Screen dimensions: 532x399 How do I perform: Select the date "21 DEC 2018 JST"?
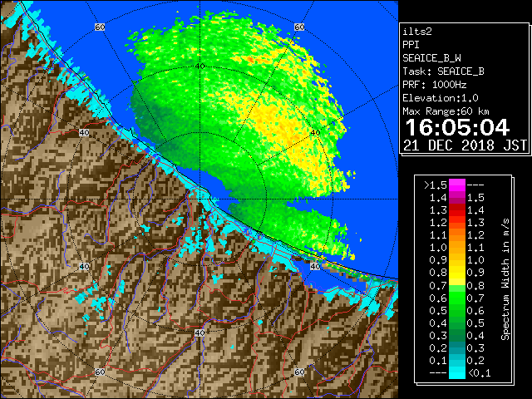pyautogui.click(x=465, y=145)
